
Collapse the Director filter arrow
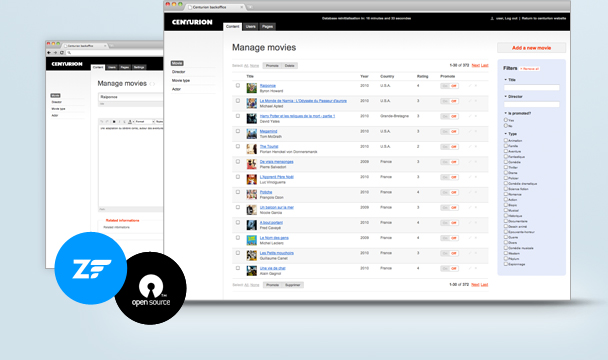(506, 96)
